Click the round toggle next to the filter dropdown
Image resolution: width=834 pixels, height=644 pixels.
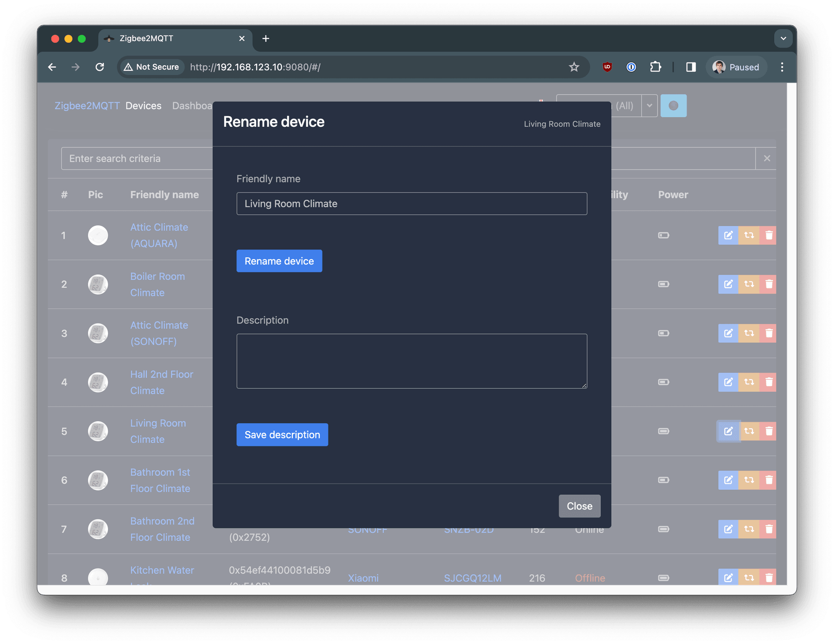tap(673, 106)
